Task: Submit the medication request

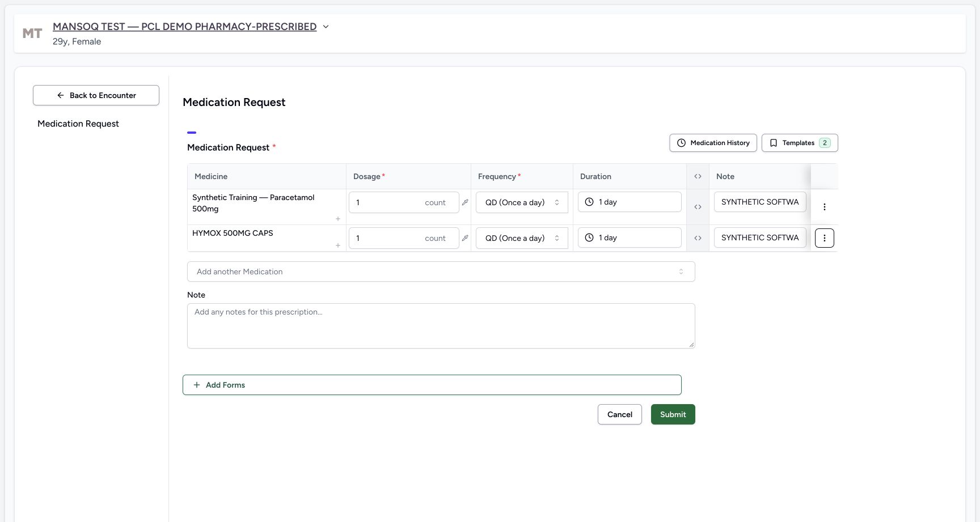Action: [x=673, y=414]
